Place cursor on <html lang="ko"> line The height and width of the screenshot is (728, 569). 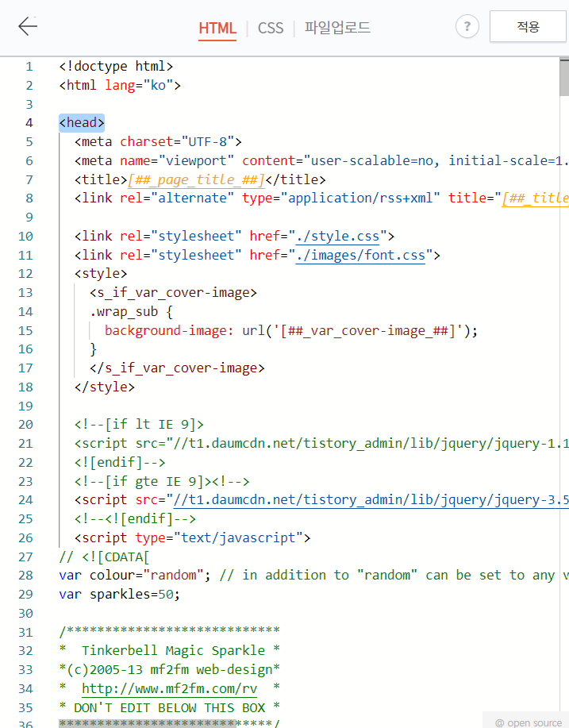click(120, 86)
